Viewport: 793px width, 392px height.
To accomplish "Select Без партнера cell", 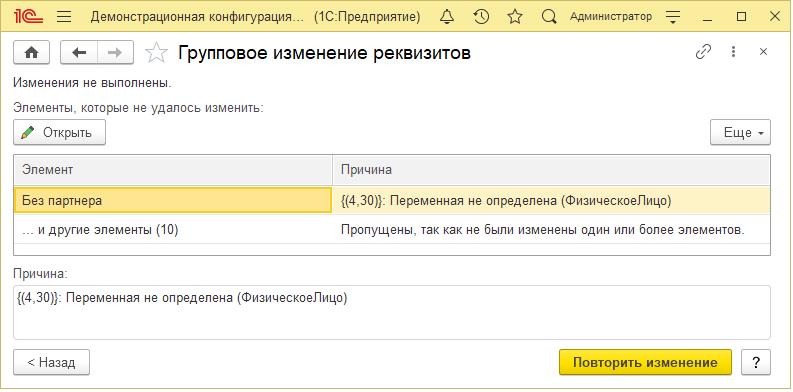I will pyautogui.click(x=173, y=200).
